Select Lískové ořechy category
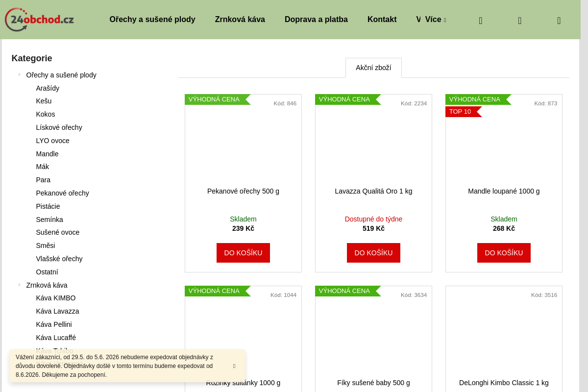588x392 pixels. [x=59, y=127]
